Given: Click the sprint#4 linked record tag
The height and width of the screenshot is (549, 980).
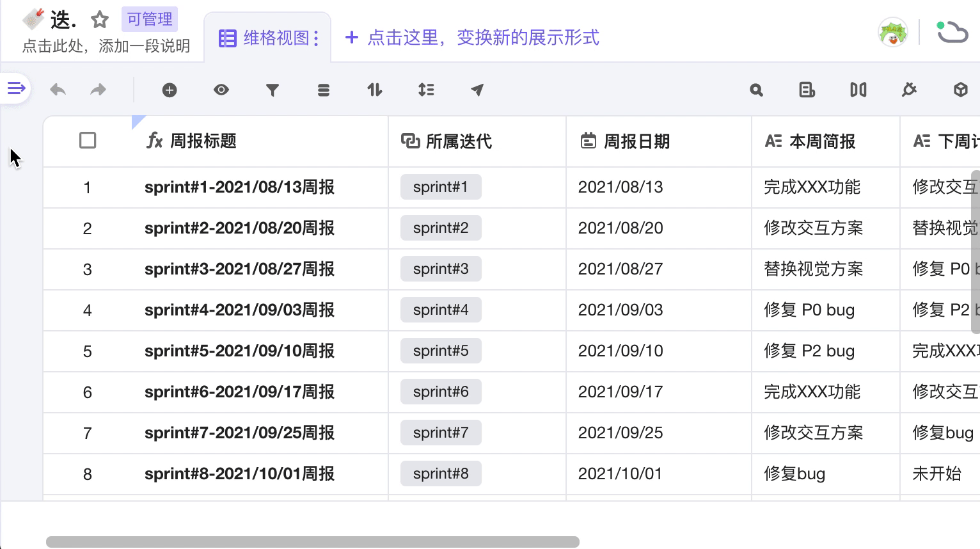Looking at the screenshot, I should coord(441,310).
